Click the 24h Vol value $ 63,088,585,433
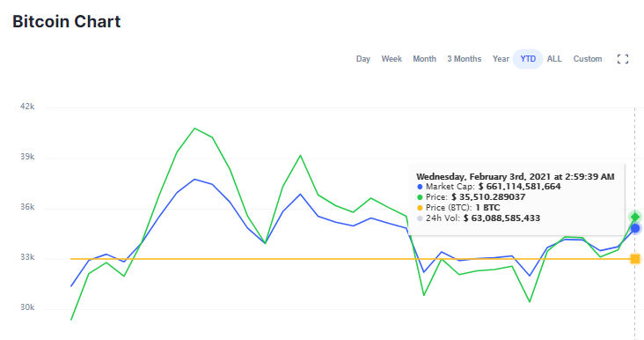Image resolution: width=644 pixels, height=340 pixels. coord(501,218)
